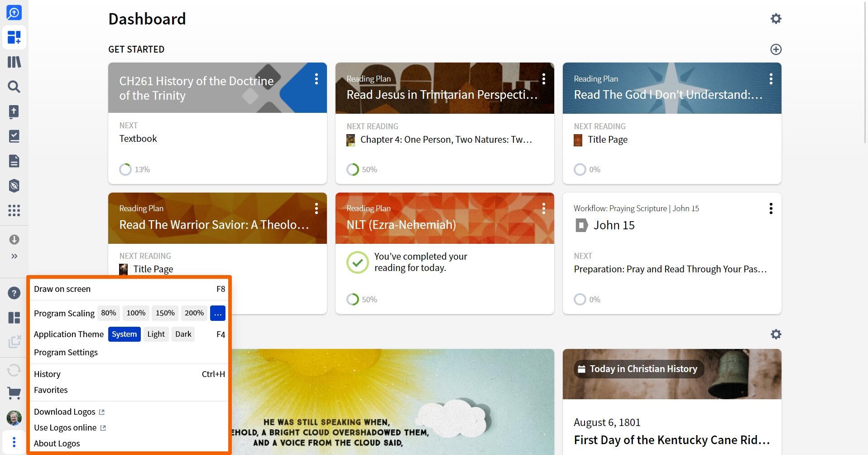Open Today in Christian History badge
This screenshot has height=455, width=868.
pyautogui.click(x=639, y=369)
